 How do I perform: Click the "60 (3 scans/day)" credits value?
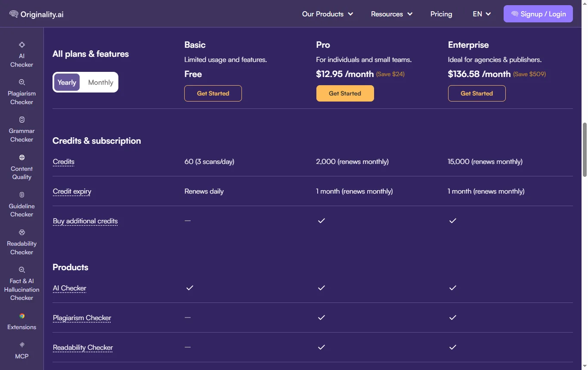click(209, 162)
